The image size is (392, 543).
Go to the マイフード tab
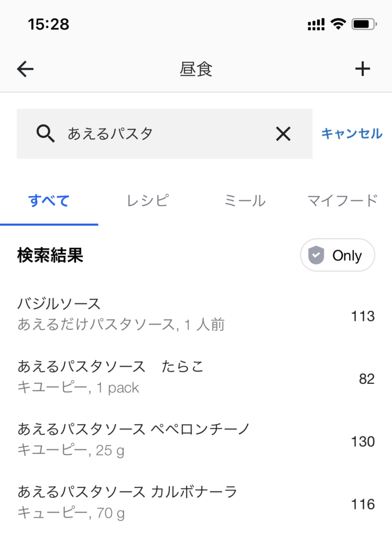tap(342, 201)
